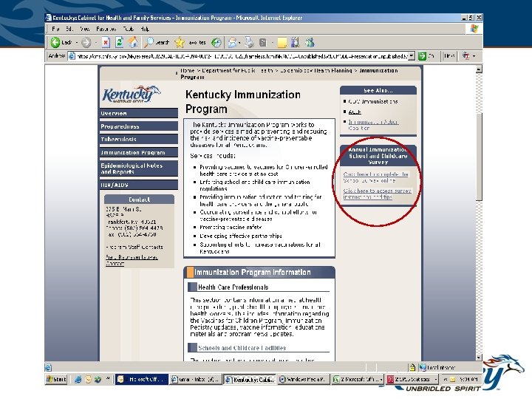The image size is (532, 399).
Task: Click the Research toolbar icon
Action: pos(295,42)
